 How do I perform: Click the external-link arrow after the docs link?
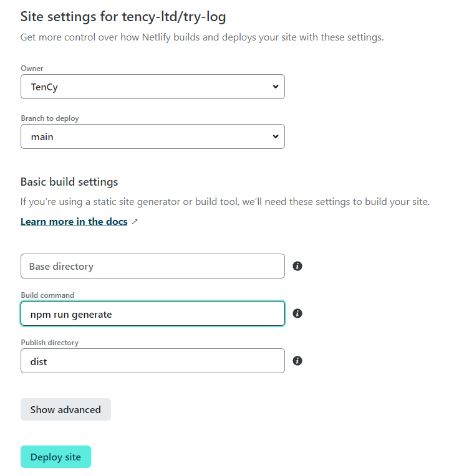tap(135, 222)
